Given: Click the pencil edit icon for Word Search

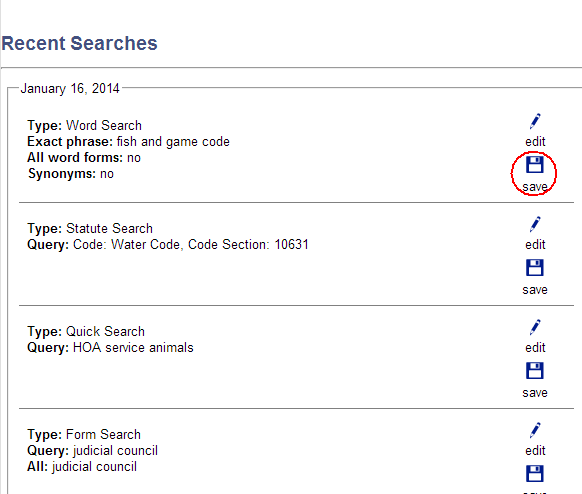Looking at the screenshot, I should 535,121.
